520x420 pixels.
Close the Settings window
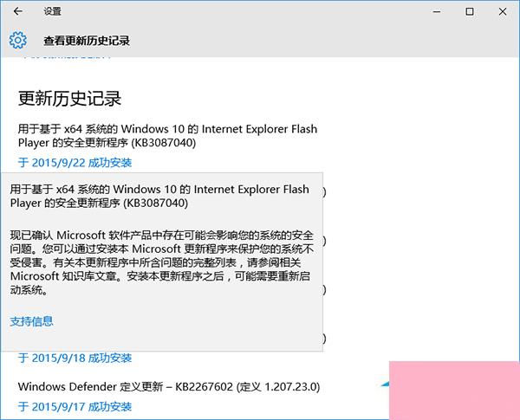[x=503, y=11]
